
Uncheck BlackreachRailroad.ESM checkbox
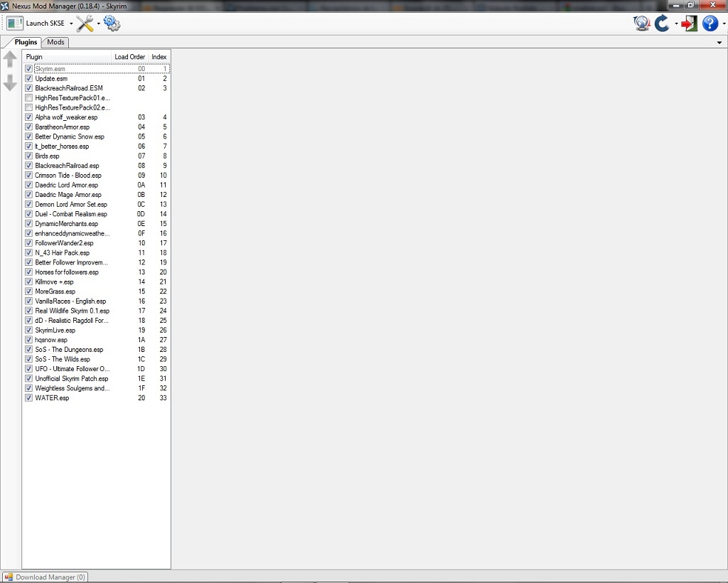click(x=28, y=88)
